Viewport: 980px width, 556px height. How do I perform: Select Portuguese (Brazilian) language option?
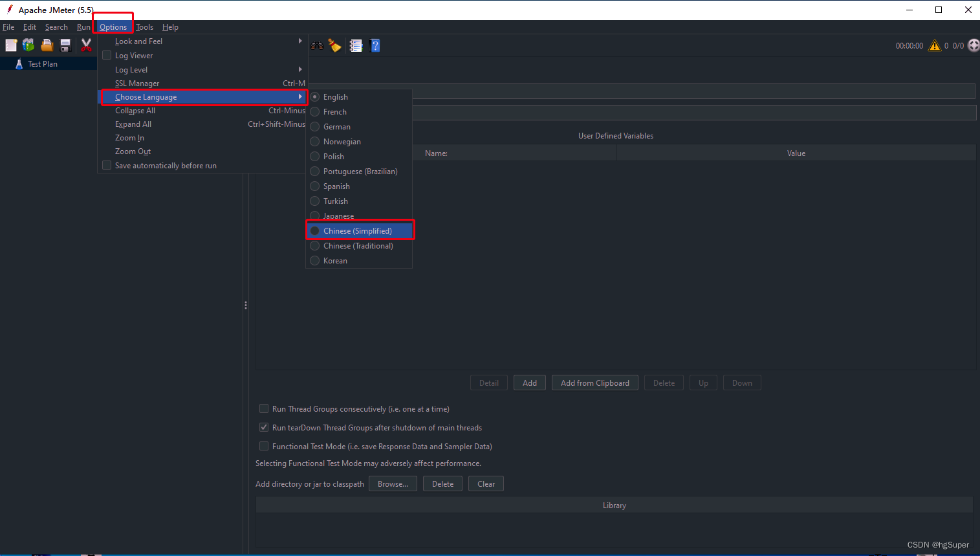click(x=359, y=172)
